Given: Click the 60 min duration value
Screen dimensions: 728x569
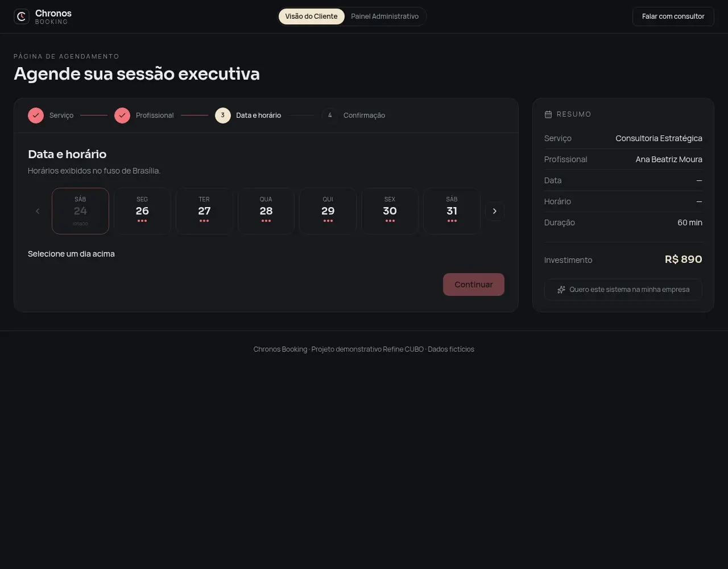Looking at the screenshot, I should click(x=690, y=222).
